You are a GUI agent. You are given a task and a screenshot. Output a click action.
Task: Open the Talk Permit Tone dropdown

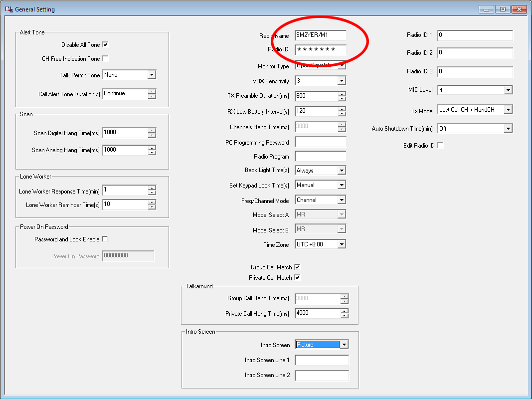click(152, 75)
